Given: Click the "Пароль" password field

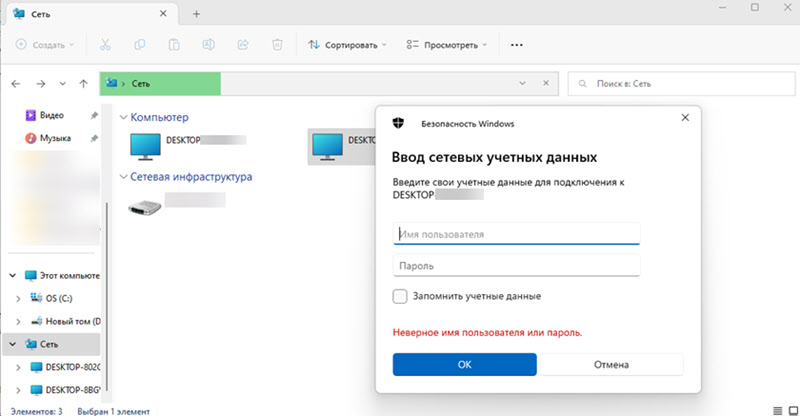Looking at the screenshot, I should [x=517, y=266].
